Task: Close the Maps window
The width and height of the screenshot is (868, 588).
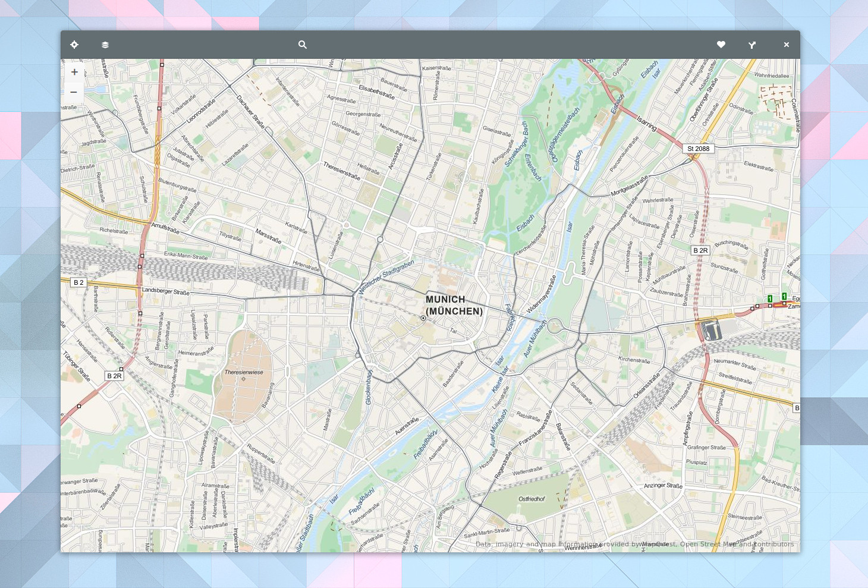Action: click(787, 45)
